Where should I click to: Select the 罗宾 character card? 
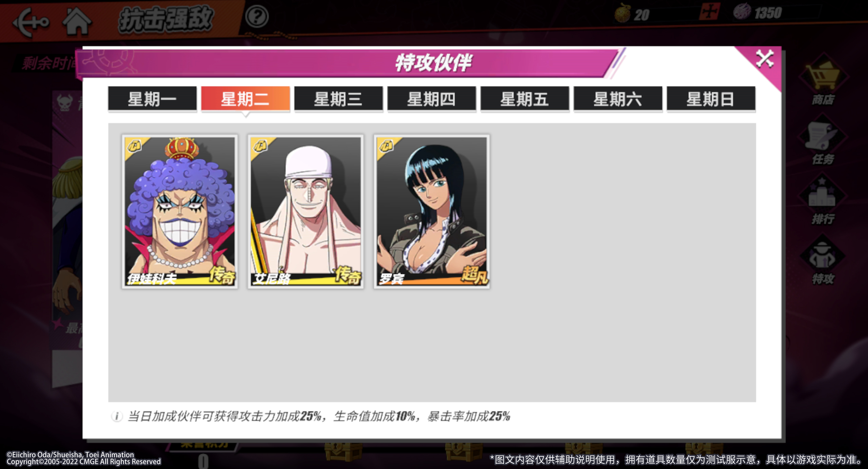click(432, 211)
